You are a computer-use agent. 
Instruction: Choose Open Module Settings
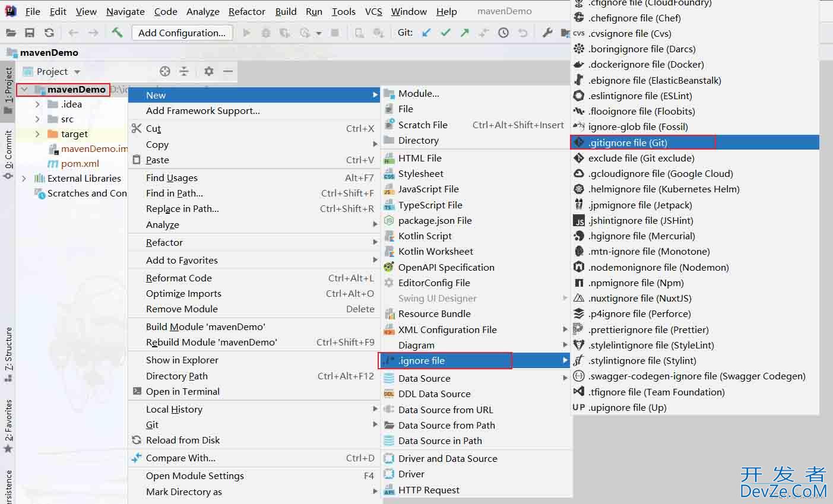pos(254,476)
